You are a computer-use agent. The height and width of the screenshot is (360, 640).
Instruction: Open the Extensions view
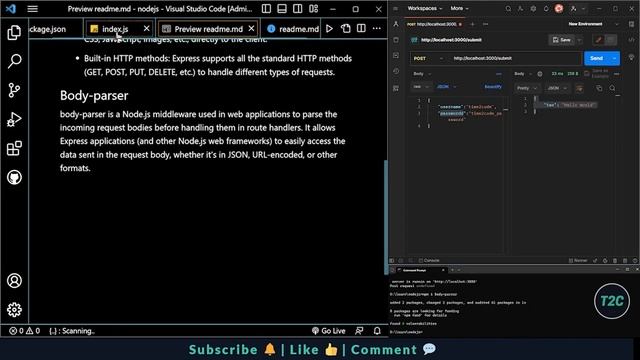[x=14, y=149]
